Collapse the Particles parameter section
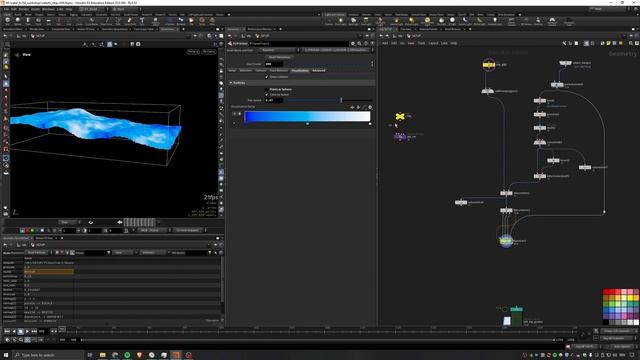This screenshot has width=640, height=360. click(x=231, y=83)
